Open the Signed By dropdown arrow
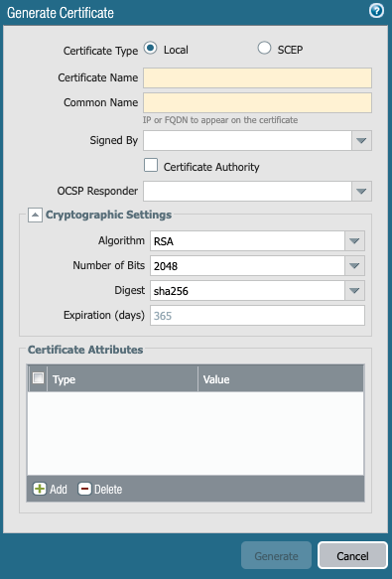Viewport: 392px width, 579px height. click(361, 141)
